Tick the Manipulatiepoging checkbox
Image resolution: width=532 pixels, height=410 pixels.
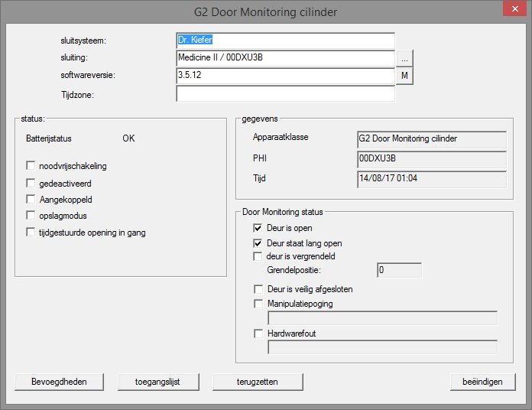(x=258, y=304)
